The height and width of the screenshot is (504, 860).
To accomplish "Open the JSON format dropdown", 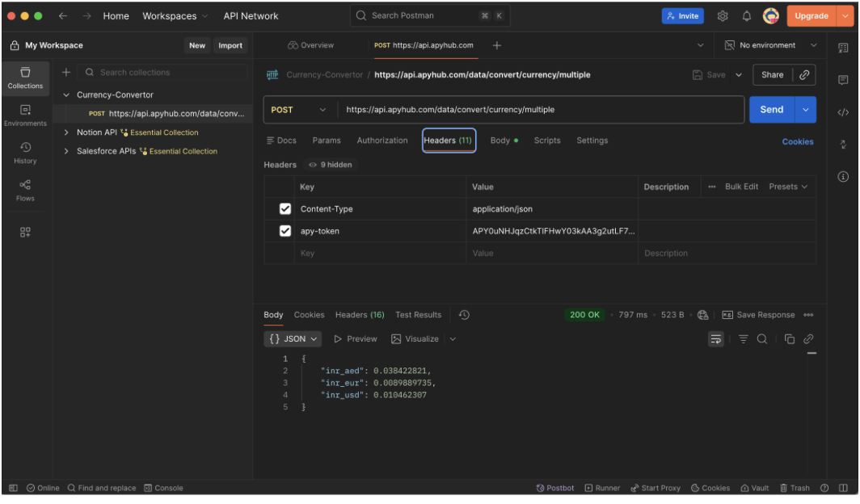I will click(293, 339).
